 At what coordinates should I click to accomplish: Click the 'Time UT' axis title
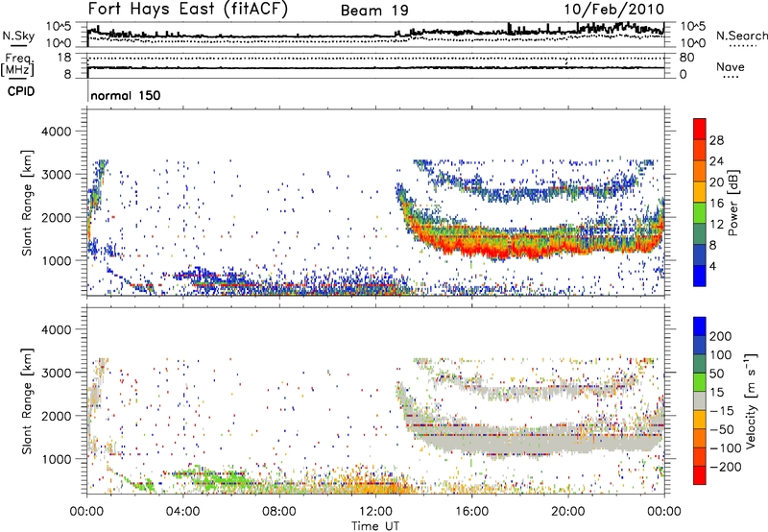click(x=375, y=526)
